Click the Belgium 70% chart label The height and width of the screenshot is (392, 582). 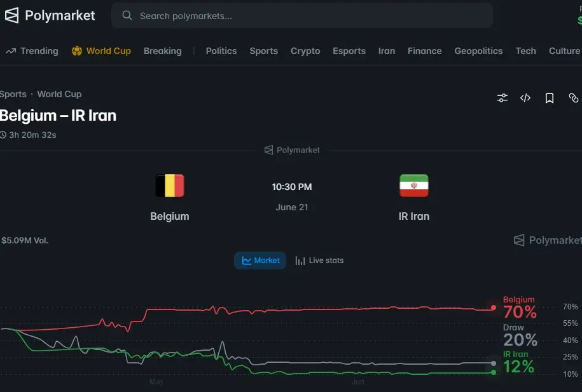click(x=520, y=308)
